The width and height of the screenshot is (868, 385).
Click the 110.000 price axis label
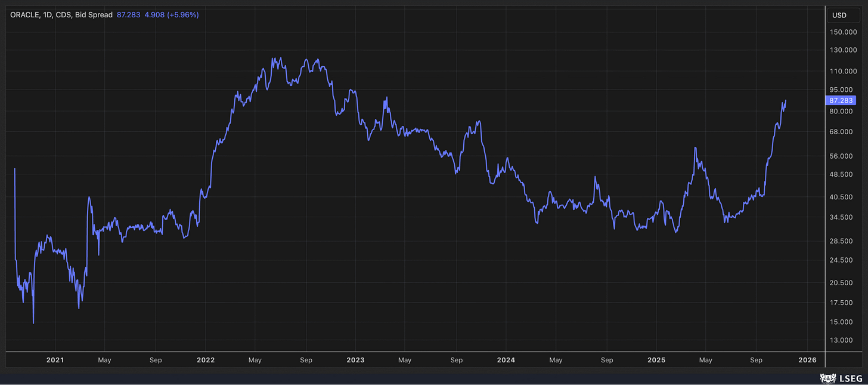tap(842, 71)
